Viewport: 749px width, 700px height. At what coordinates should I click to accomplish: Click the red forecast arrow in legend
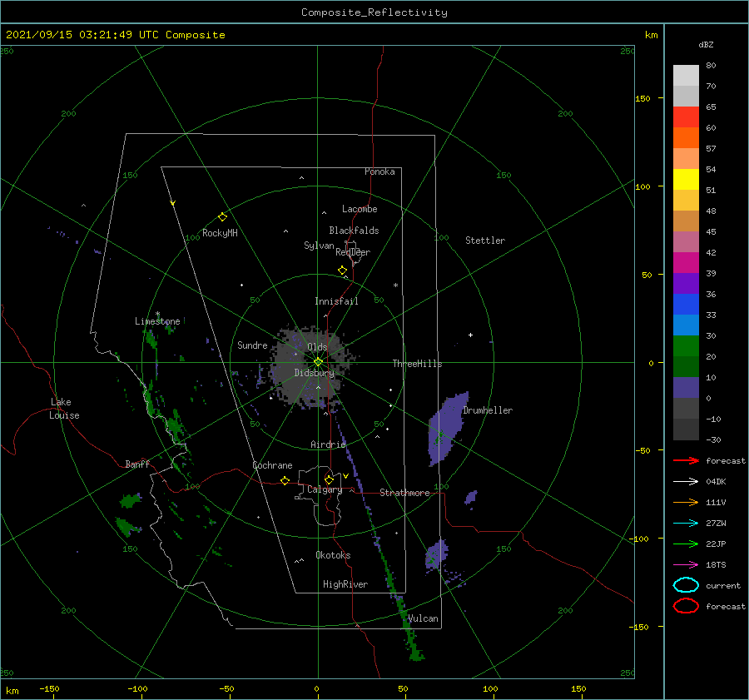click(686, 460)
